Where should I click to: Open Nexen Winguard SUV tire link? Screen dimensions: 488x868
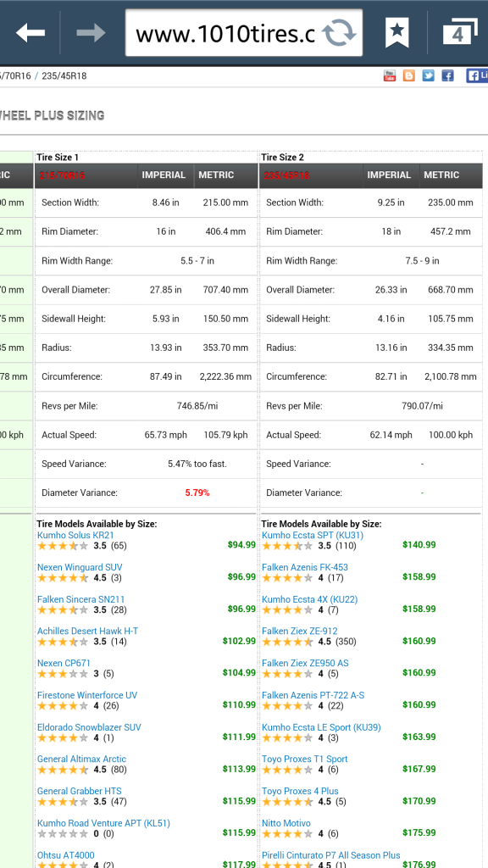click(80, 567)
